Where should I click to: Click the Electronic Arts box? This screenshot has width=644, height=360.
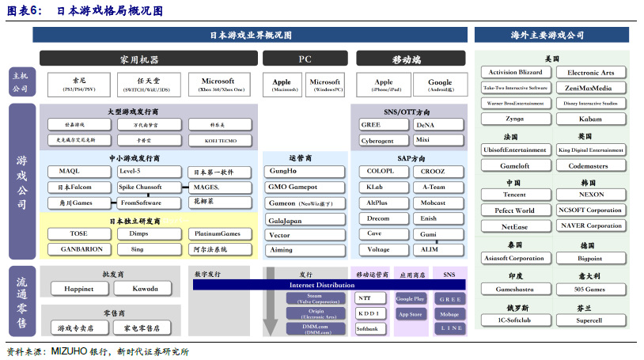pyautogui.click(x=591, y=72)
